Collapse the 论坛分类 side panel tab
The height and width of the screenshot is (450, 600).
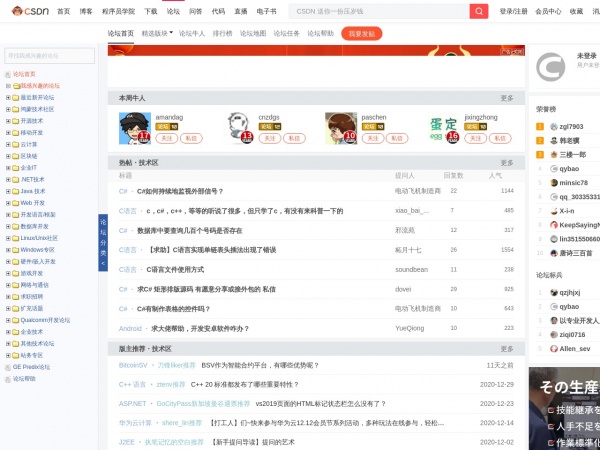[103, 243]
